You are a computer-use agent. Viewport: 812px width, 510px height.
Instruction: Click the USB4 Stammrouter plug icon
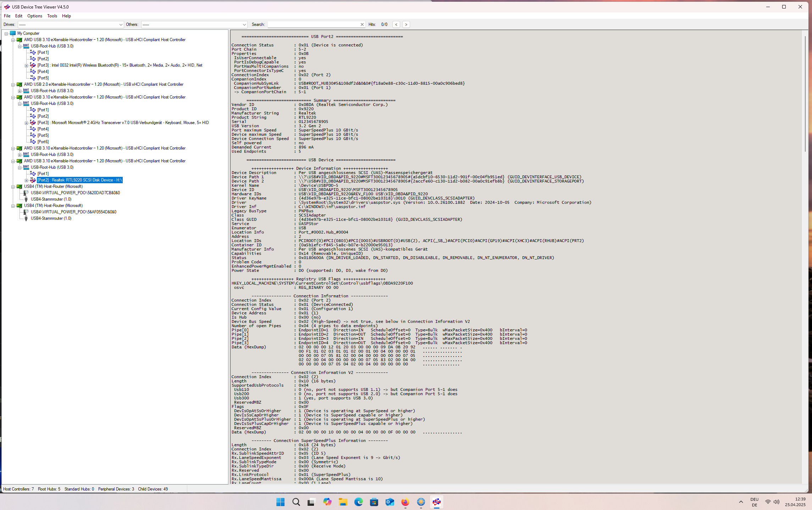coord(26,199)
